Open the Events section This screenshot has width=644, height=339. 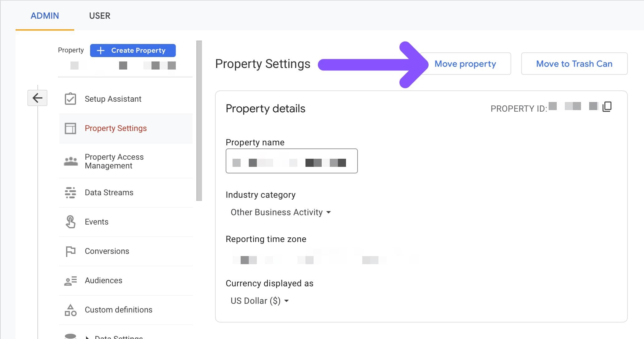point(96,222)
